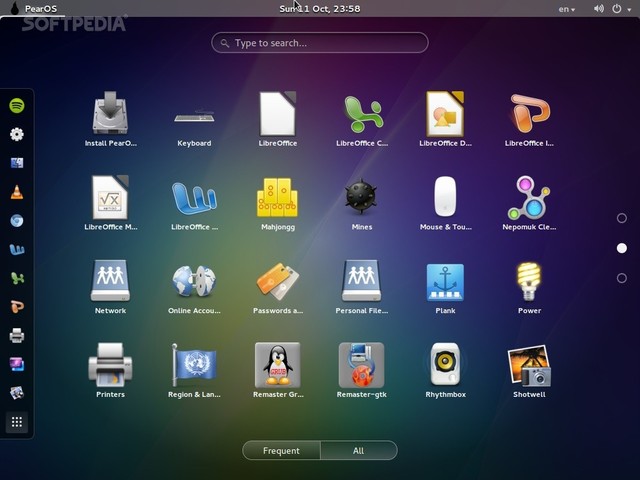The width and height of the screenshot is (640, 480).
Task: Open the settings gear in the dock
Action: click(17, 134)
